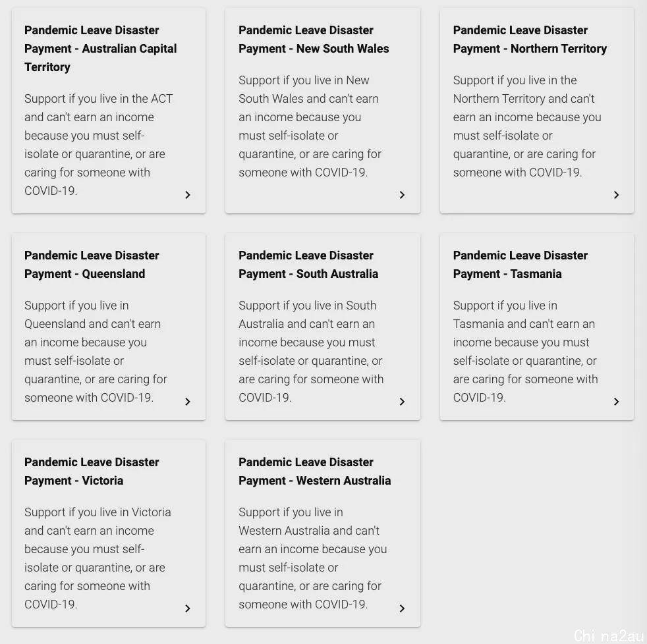Click the arrow icon on the Australian Capital Territory card

[x=188, y=195]
